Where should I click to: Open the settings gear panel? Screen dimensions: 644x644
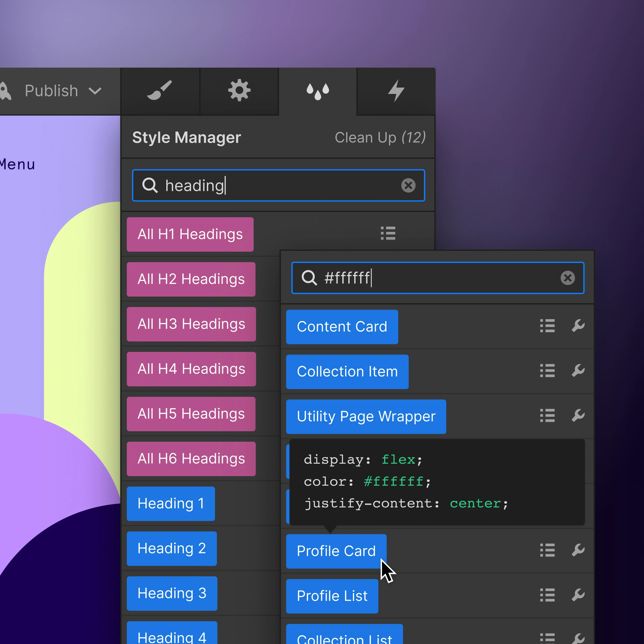tap(239, 90)
